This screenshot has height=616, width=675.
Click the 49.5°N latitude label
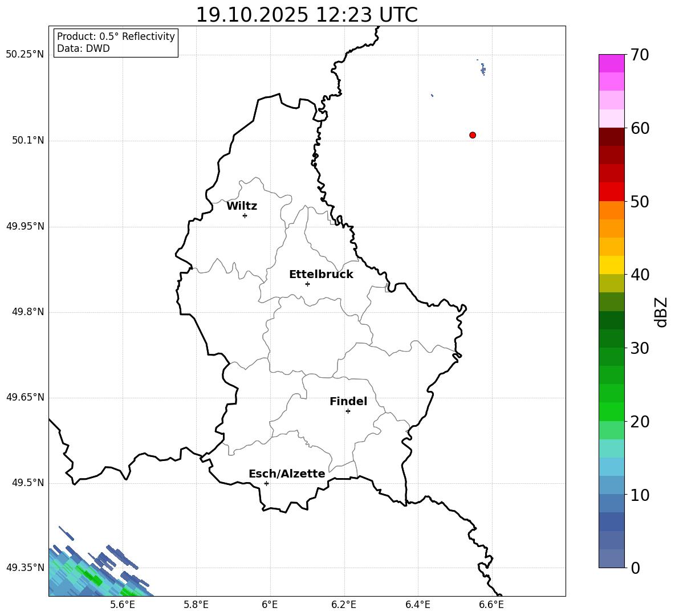coord(28,483)
